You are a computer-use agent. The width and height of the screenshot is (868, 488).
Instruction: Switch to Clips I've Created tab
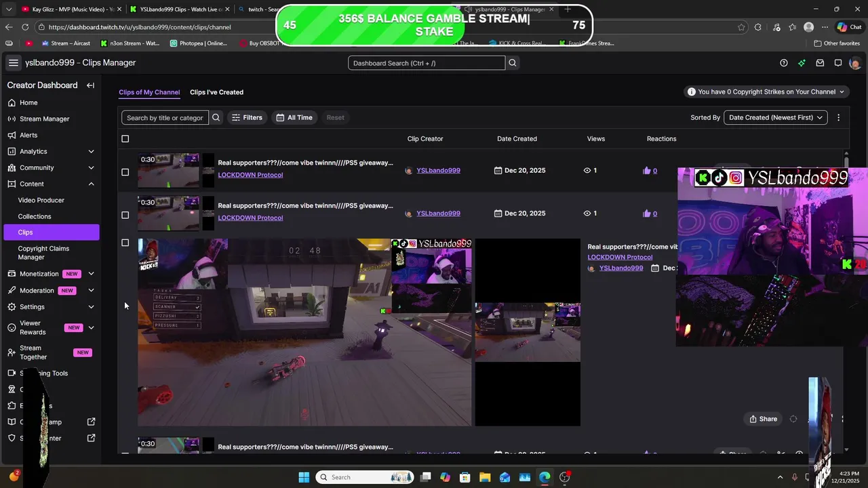[x=216, y=92]
